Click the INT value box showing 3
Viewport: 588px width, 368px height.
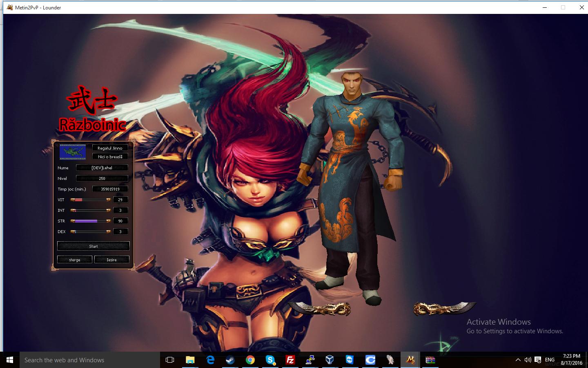[x=120, y=210]
